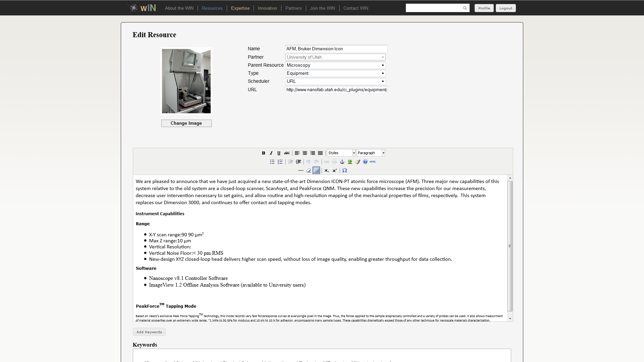Insert an image using the tree picture icon
This screenshot has height=362, width=644.
(350, 162)
